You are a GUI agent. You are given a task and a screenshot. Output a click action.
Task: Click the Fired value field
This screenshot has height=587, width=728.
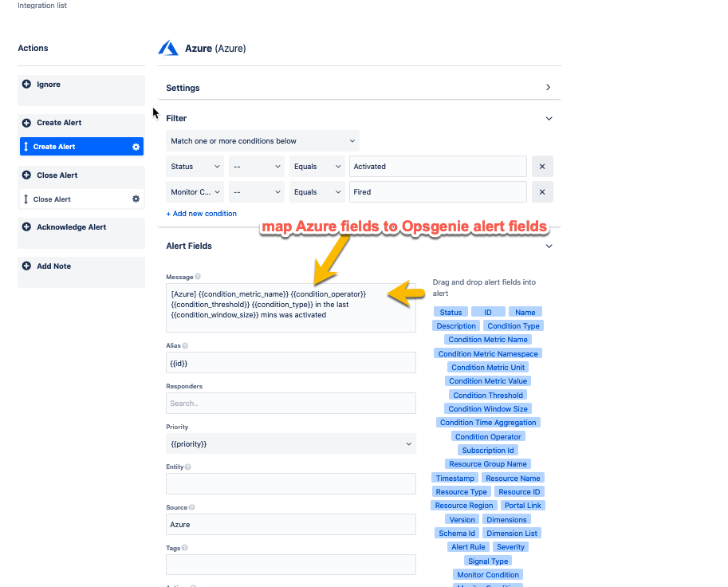(x=438, y=191)
